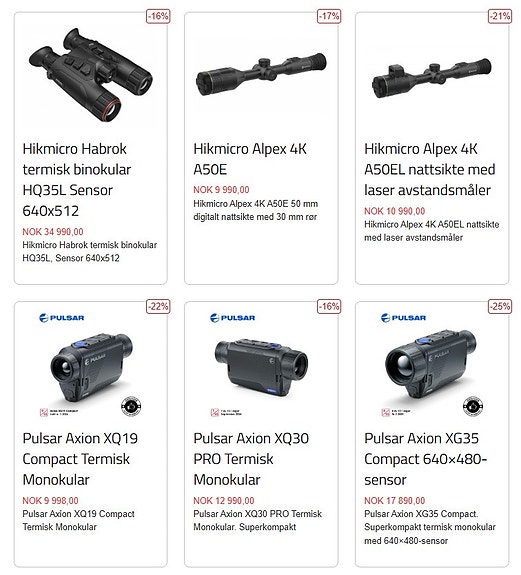Click the Pulsar Axion XQ19 monocular image
This screenshot has height=575, width=521.
coord(91,368)
